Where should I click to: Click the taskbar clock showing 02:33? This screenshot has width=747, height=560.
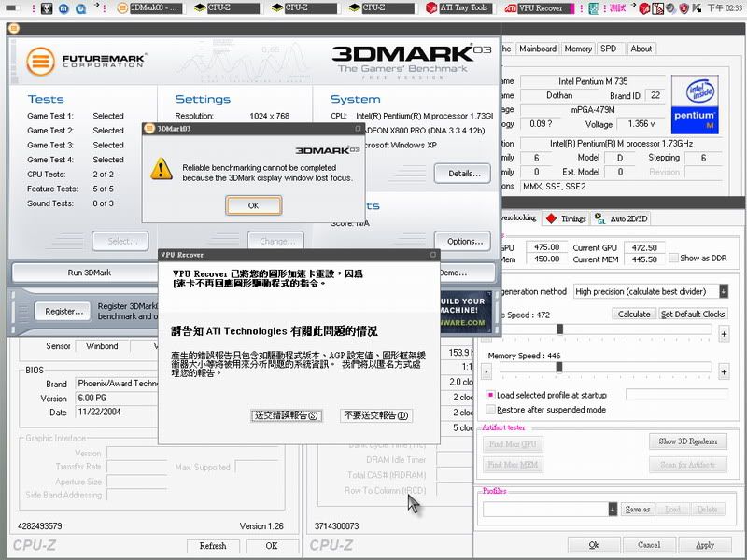pos(725,8)
